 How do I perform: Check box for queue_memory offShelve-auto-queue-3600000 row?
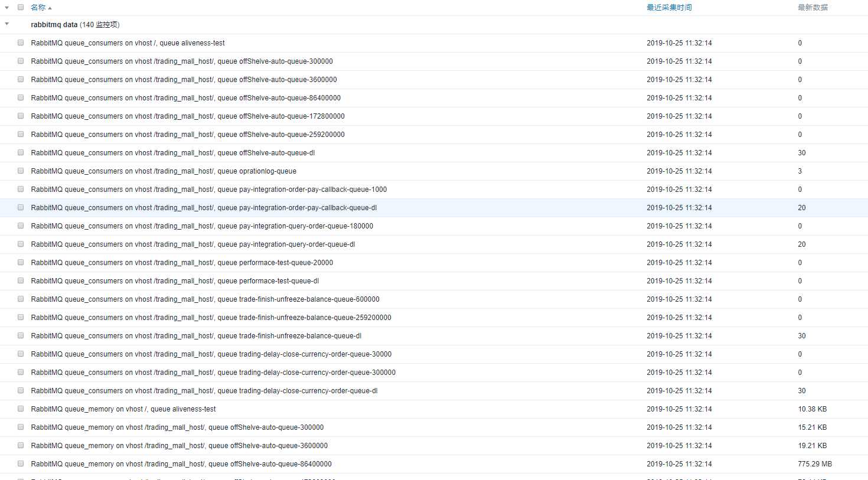(21, 445)
